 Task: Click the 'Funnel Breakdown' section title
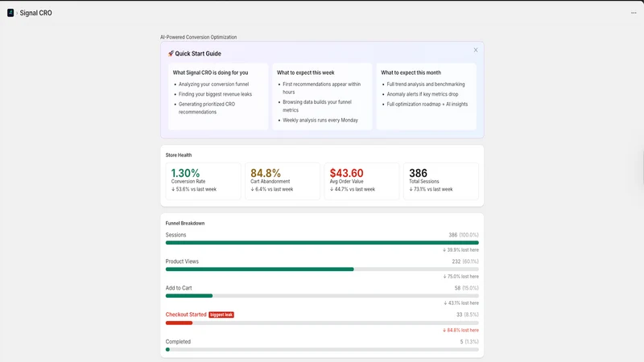[185, 224]
